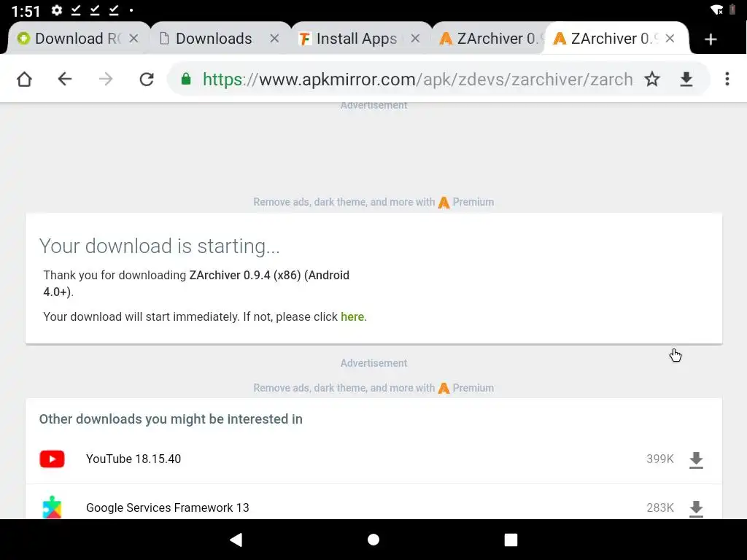Go to the browser home page
747x560 pixels.
pos(24,79)
